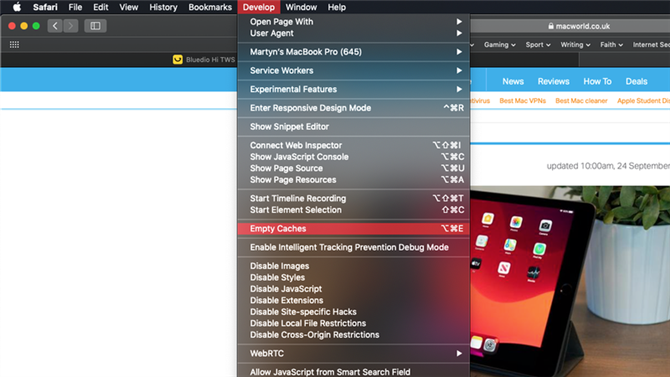The image size is (670, 377).
Task: Open the Apple menu
Action: click(17, 7)
